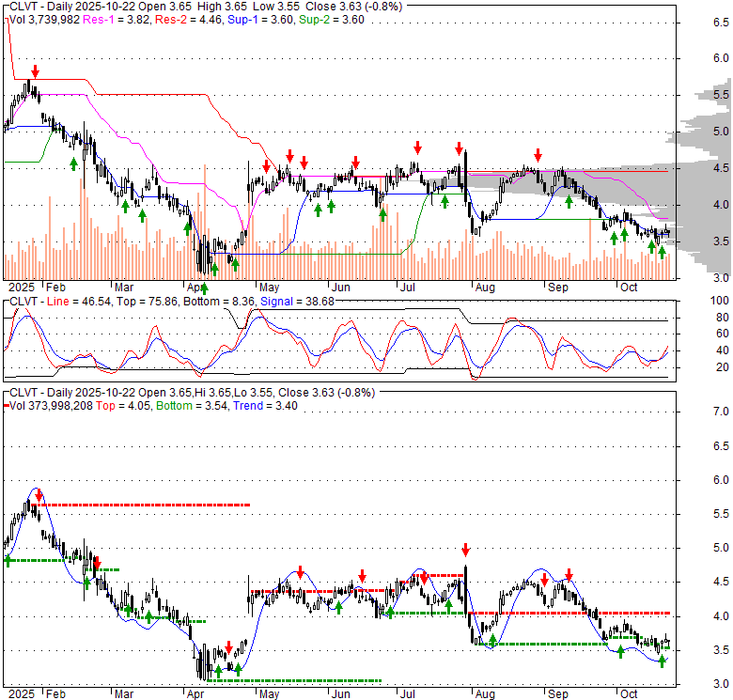Click the 2025 year label on the lower chart axis
Viewport: 733px width, 700px height.
click(x=22, y=694)
